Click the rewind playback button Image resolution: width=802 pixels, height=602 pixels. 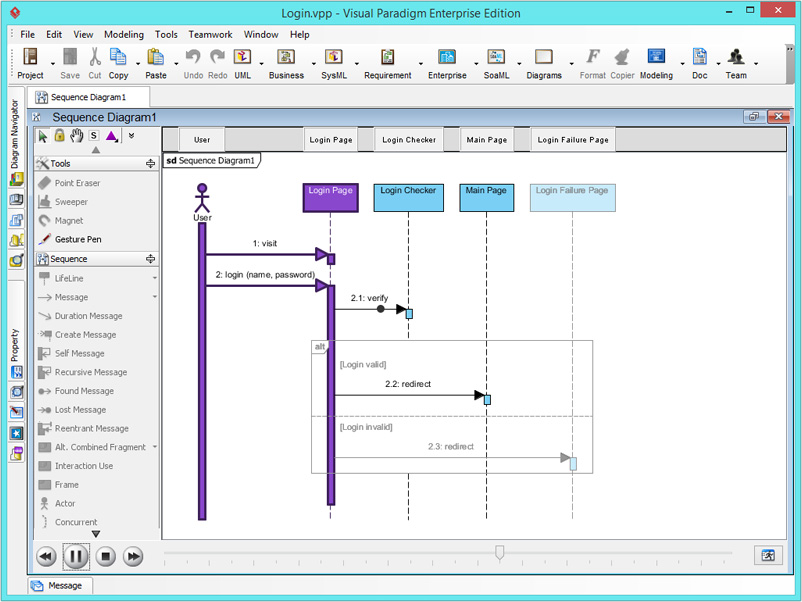46,556
